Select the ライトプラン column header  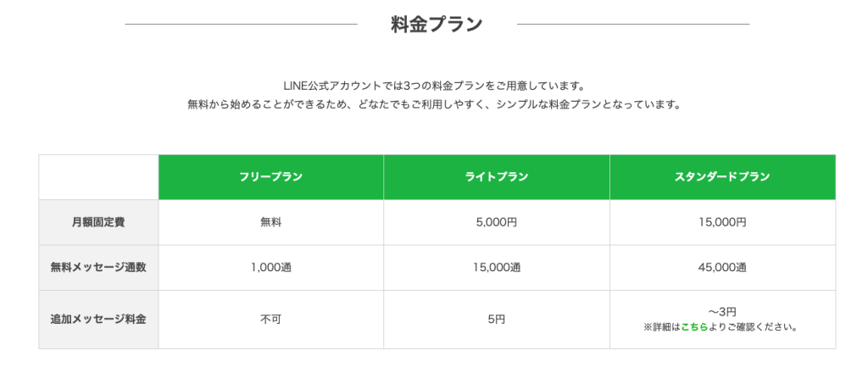tap(497, 177)
